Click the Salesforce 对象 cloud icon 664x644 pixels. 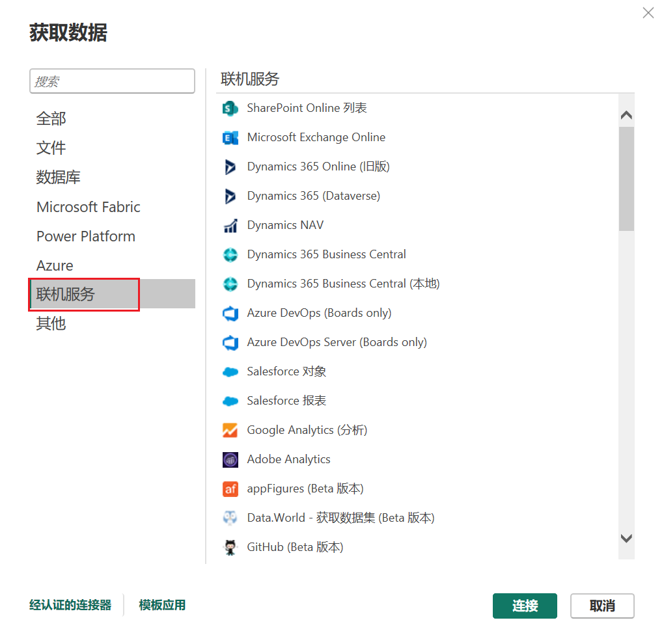pos(230,371)
